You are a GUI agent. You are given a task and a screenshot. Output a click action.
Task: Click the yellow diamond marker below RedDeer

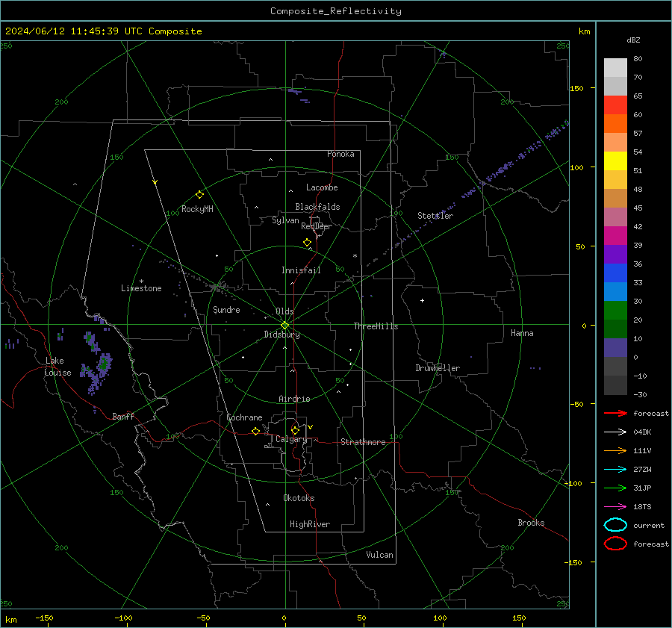tap(308, 243)
